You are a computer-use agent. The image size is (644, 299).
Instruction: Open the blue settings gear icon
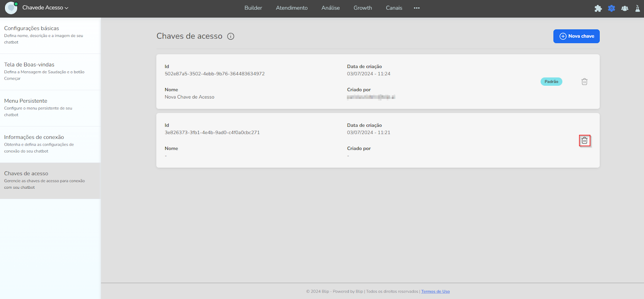(x=611, y=8)
